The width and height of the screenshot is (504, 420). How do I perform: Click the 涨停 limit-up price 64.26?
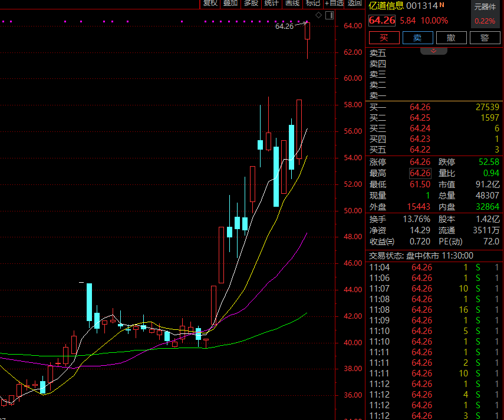pos(420,162)
